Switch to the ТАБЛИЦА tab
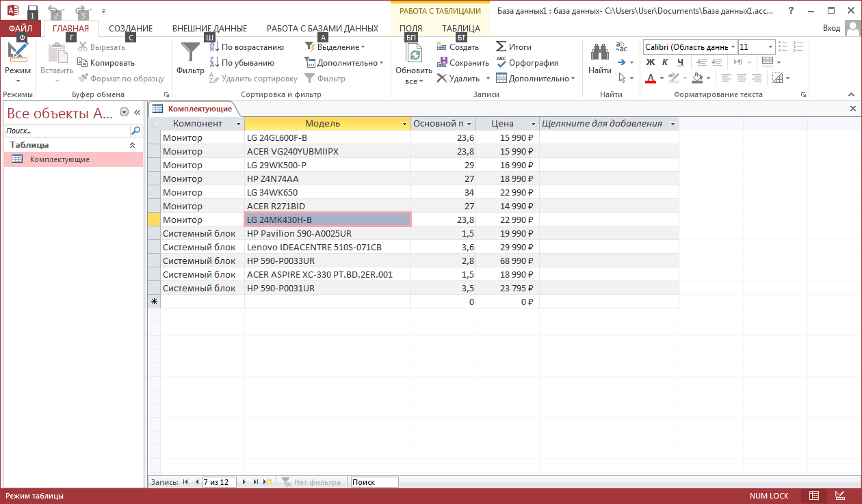The image size is (862, 504). pyautogui.click(x=461, y=29)
